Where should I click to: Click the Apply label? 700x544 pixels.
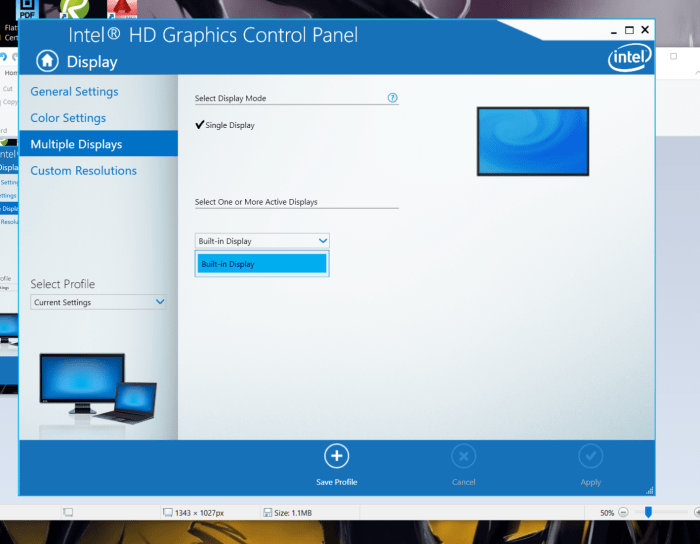tap(591, 482)
